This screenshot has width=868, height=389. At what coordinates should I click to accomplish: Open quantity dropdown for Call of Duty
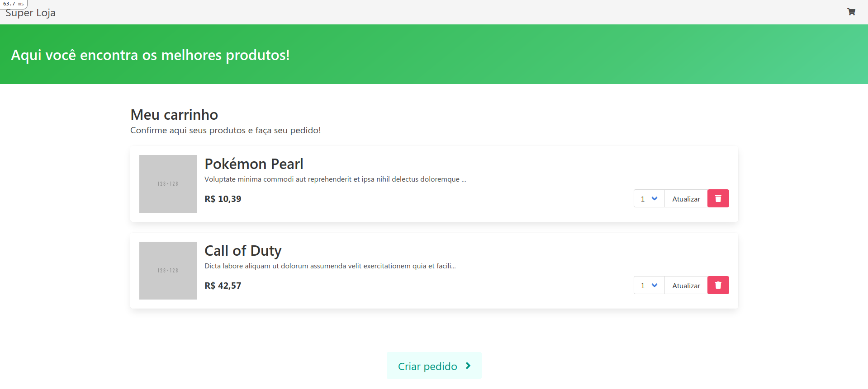(x=649, y=285)
